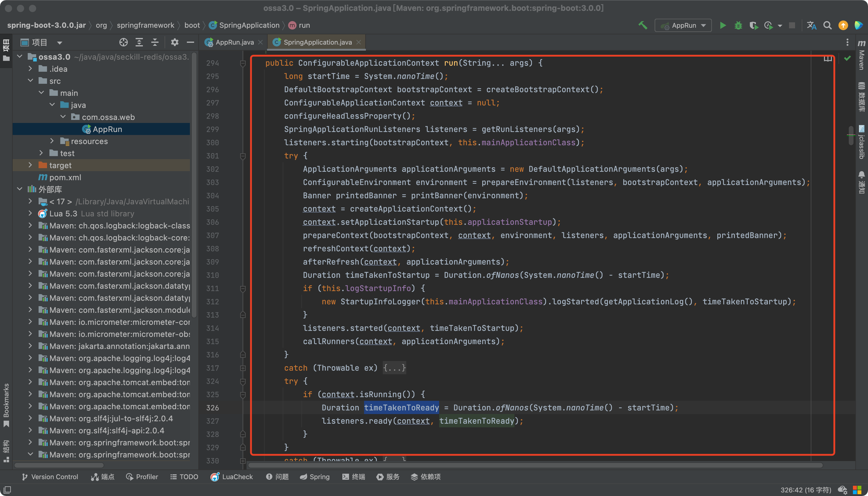Switch to AppRun.java tab
Viewport: 868px width, 496px height.
(234, 42)
